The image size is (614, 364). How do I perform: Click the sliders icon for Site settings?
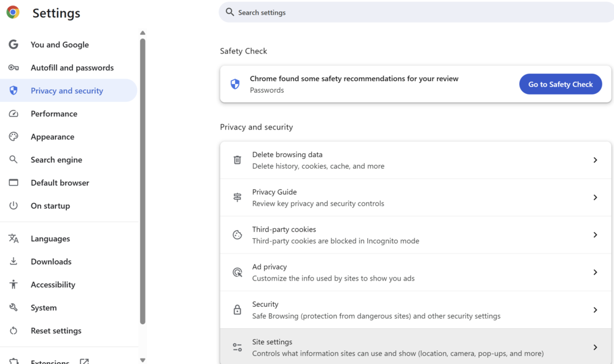(x=237, y=347)
